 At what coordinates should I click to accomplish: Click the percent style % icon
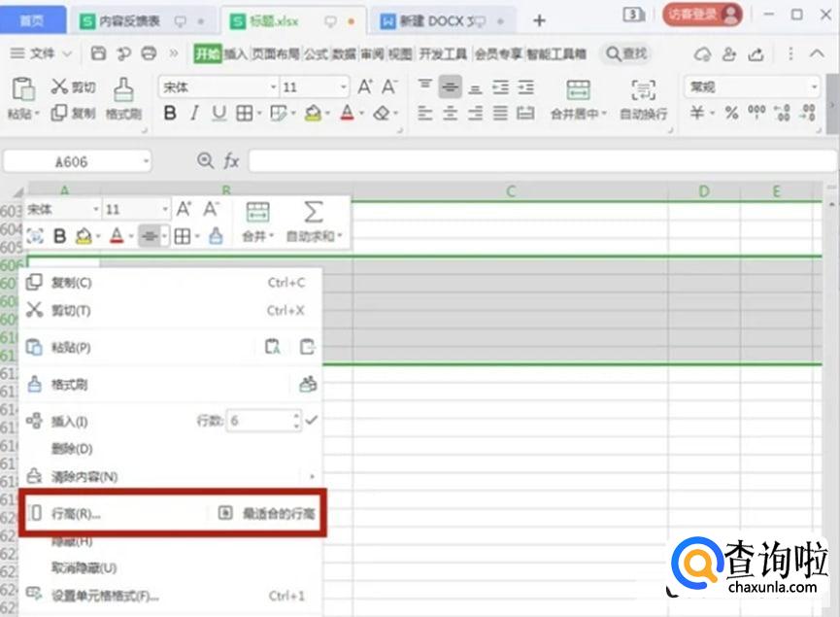click(x=731, y=115)
